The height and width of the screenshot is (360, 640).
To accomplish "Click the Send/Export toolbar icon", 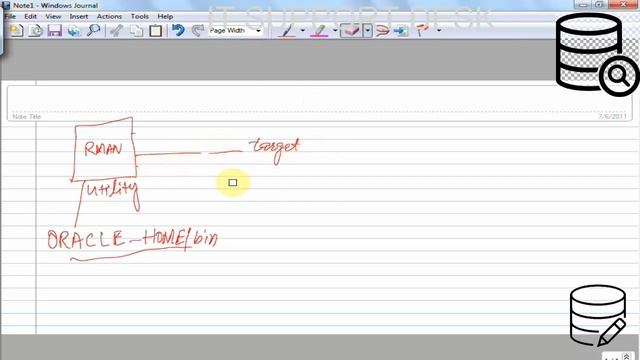I will (74, 31).
